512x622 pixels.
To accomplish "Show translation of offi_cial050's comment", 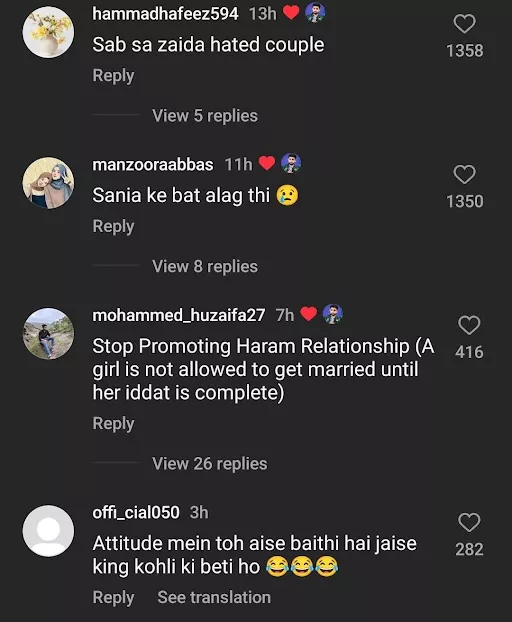I will (x=214, y=597).
